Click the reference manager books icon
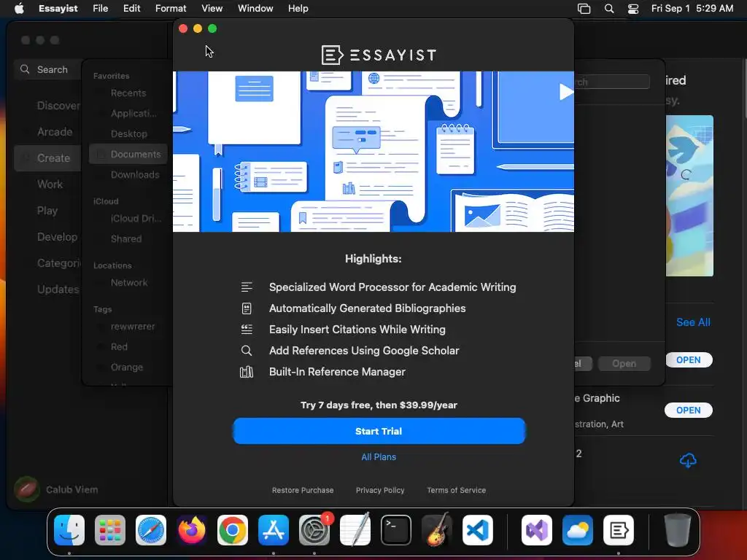Screen dimensions: 747x560 tap(247, 372)
